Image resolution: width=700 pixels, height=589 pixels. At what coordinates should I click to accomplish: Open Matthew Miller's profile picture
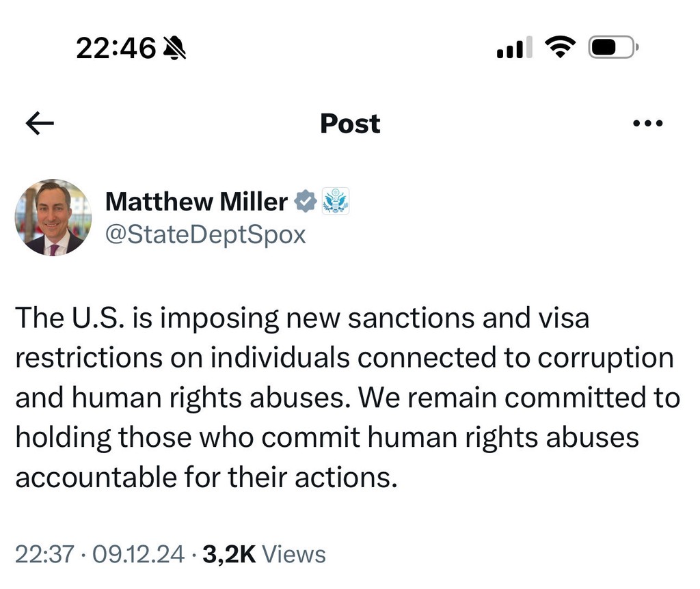tap(53, 217)
